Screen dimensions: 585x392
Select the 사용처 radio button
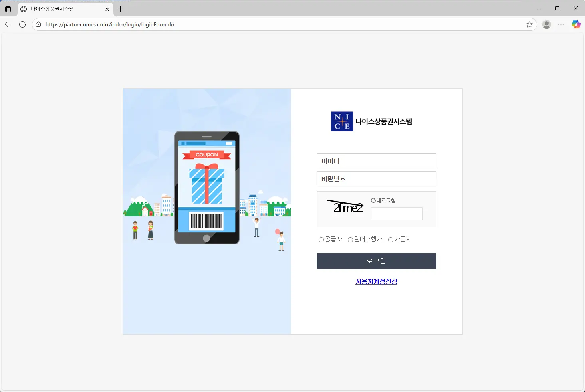pyautogui.click(x=391, y=240)
